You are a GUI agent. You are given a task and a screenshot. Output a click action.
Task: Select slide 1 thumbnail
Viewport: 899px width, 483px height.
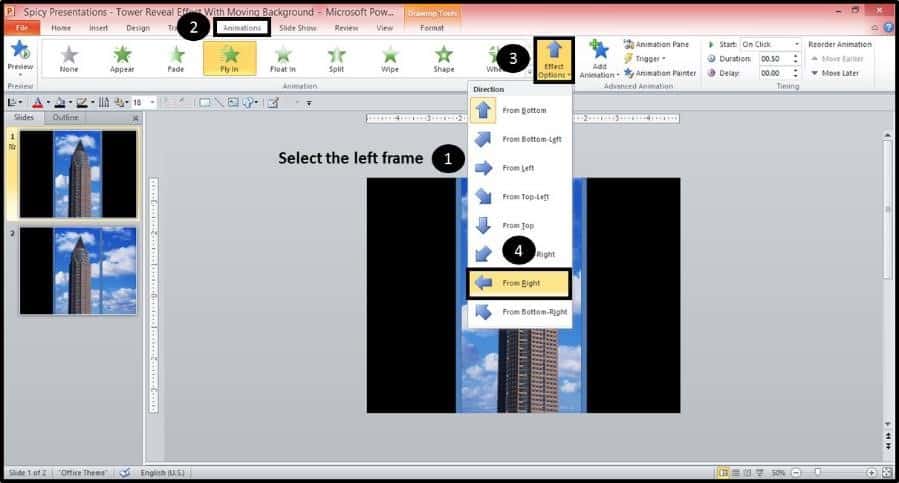pos(78,174)
